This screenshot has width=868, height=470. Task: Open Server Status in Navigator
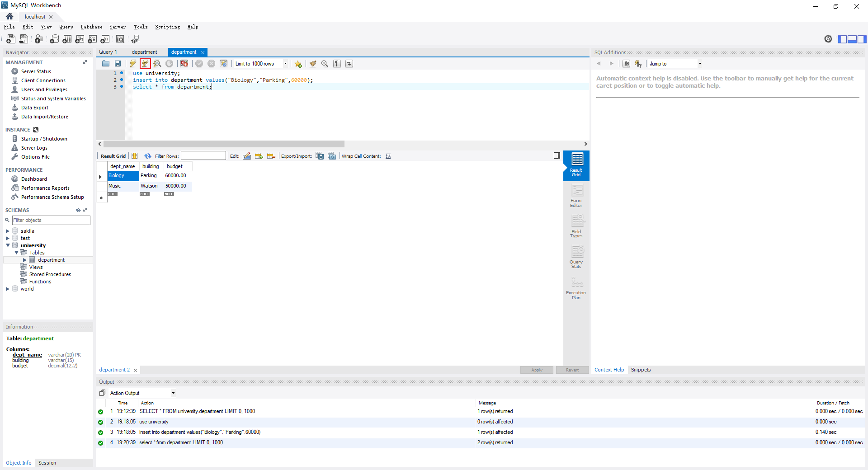(36, 71)
